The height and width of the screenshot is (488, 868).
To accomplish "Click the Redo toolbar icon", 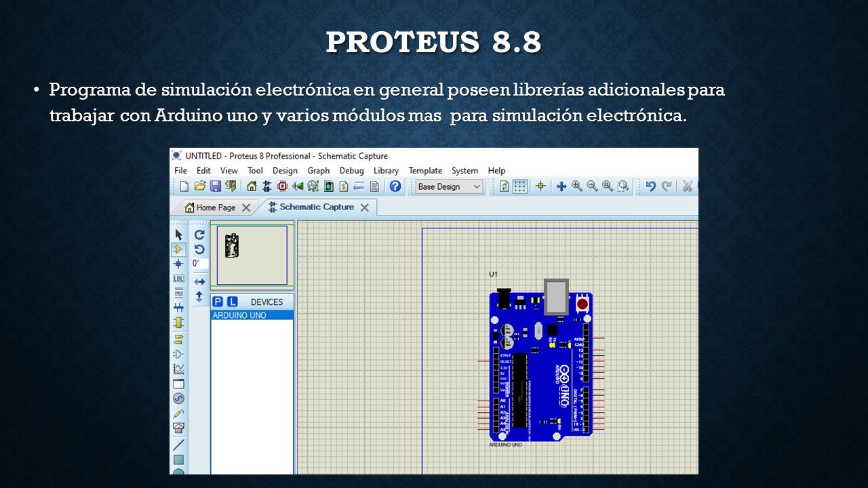I will pos(667,186).
